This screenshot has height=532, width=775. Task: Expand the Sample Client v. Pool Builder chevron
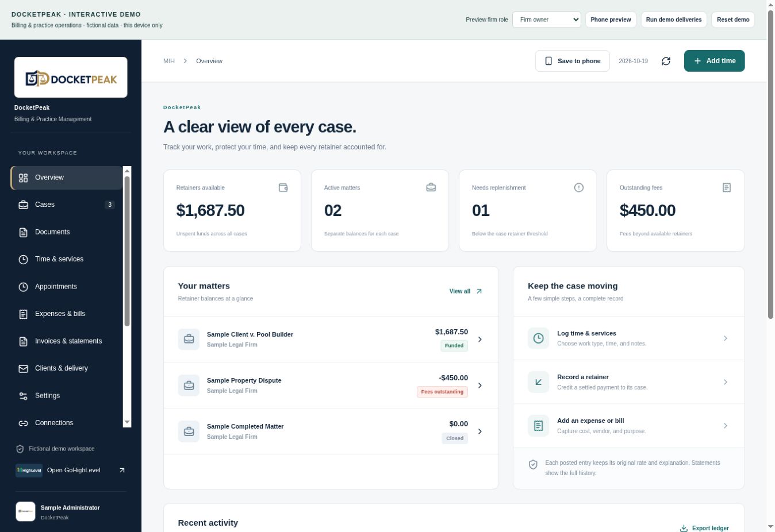point(480,340)
